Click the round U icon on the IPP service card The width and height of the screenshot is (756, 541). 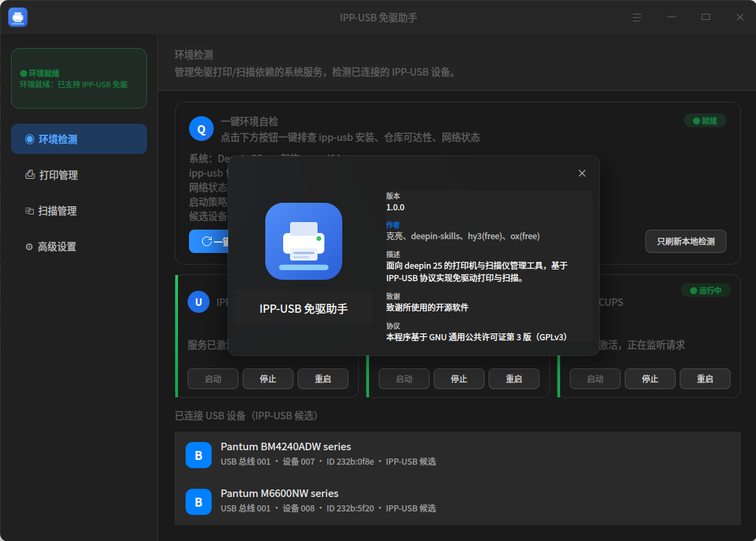(x=198, y=302)
